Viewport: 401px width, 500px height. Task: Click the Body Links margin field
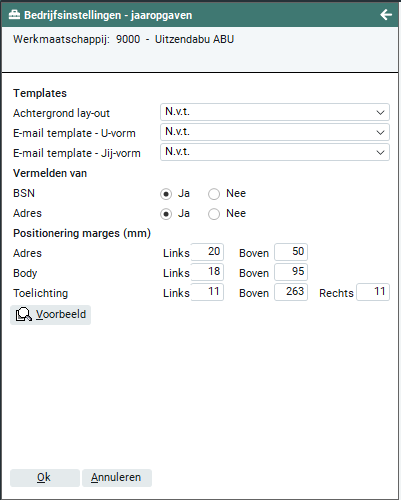click(x=207, y=272)
